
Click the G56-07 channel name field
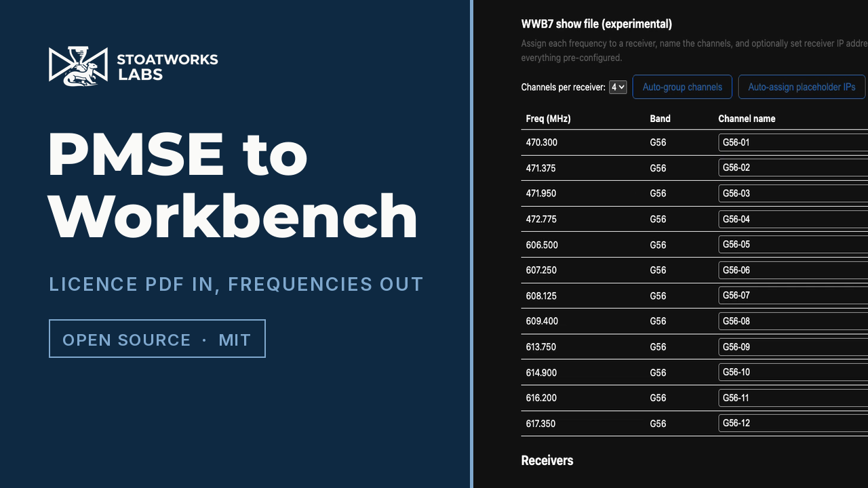point(793,296)
